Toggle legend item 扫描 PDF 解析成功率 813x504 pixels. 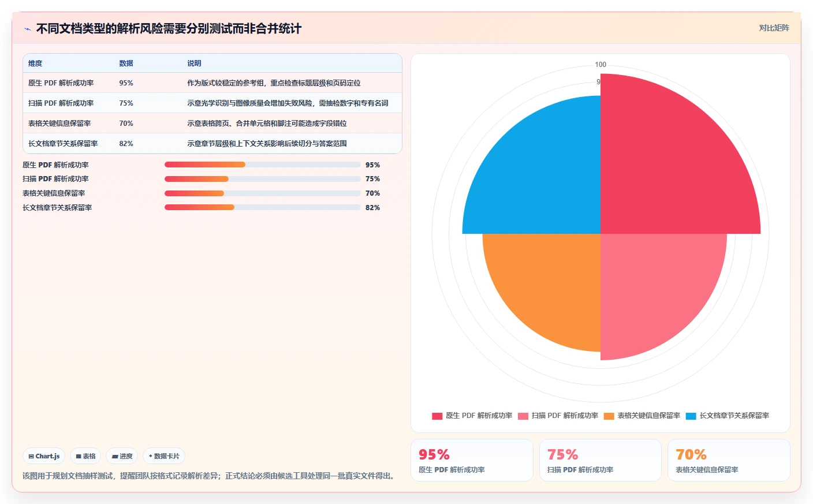(x=558, y=416)
